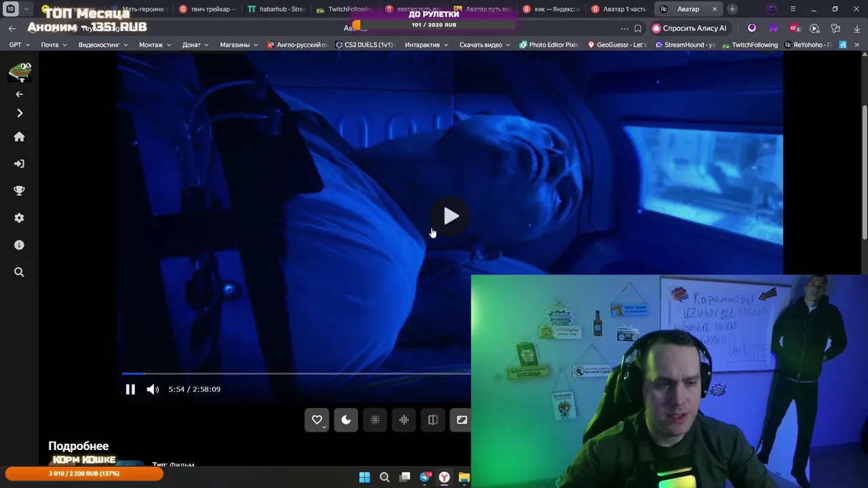Screen dimensions: 868x488
Task: Click the mirror split button under the player
Action: pyautogui.click(x=433, y=420)
